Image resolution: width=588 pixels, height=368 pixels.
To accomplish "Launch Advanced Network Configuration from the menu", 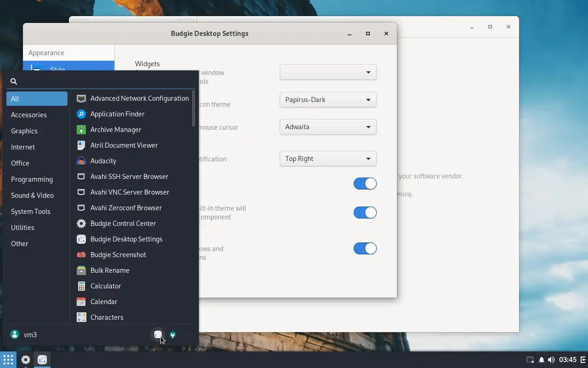I will click(133, 98).
